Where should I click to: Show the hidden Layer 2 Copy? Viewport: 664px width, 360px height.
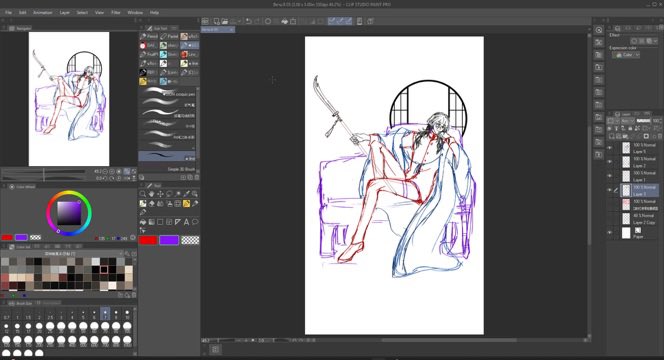610,219
